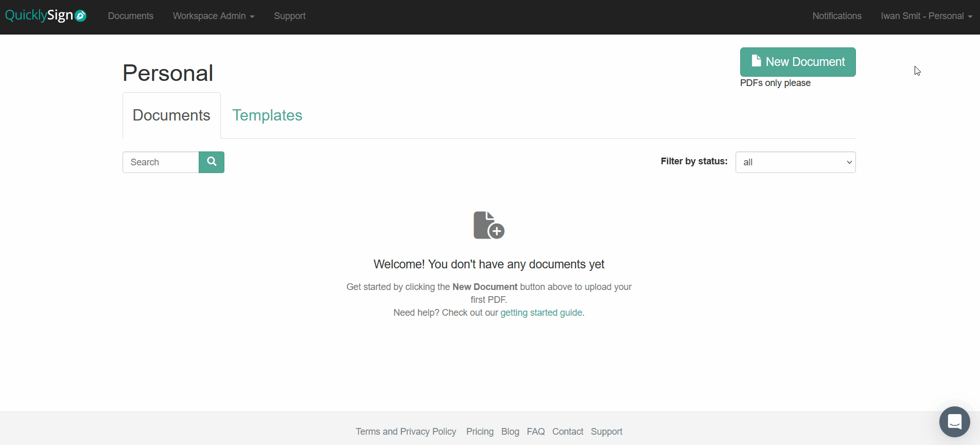The width and height of the screenshot is (980, 445).
Task: Click the 'Filter by status:' label
Action: click(694, 161)
